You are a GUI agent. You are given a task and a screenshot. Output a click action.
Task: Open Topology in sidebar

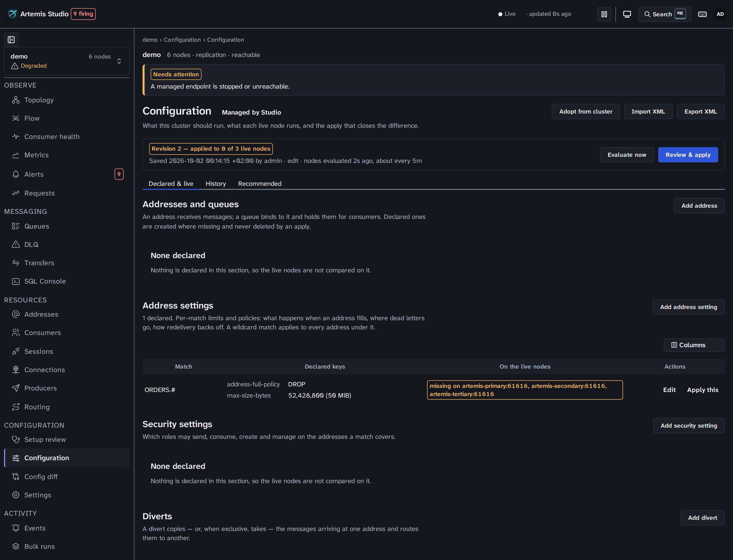(x=67, y=100)
